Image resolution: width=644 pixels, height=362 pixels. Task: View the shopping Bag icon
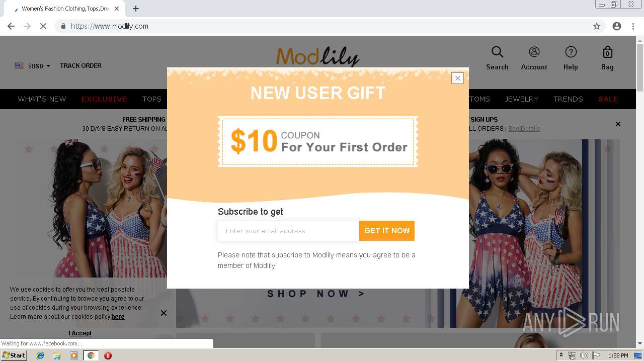[607, 52]
